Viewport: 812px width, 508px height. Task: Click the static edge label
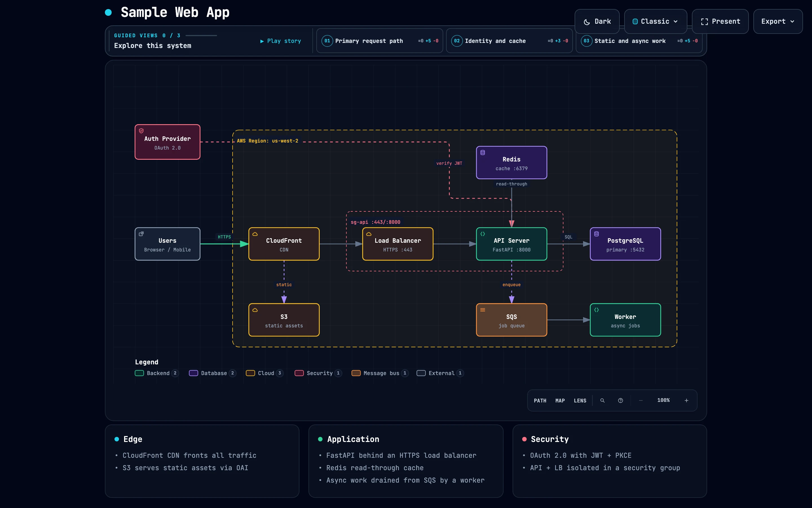tap(284, 285)
